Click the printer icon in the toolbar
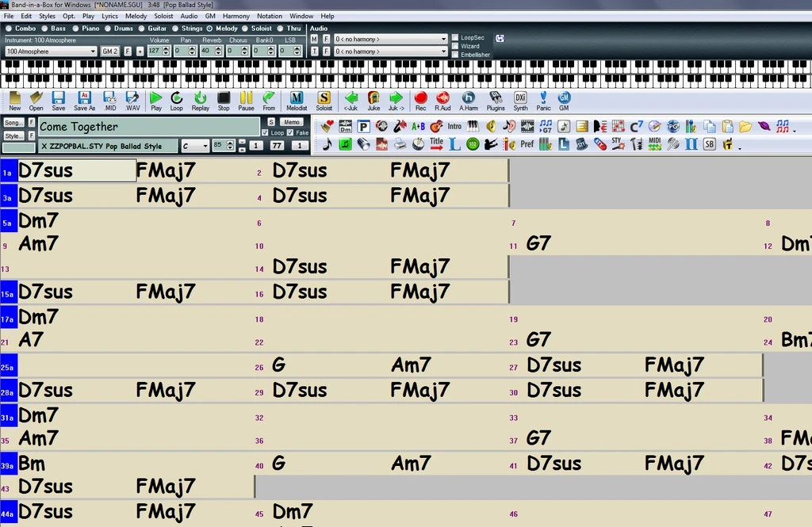The width and height of the screenshot is (812, 527). 400,144
